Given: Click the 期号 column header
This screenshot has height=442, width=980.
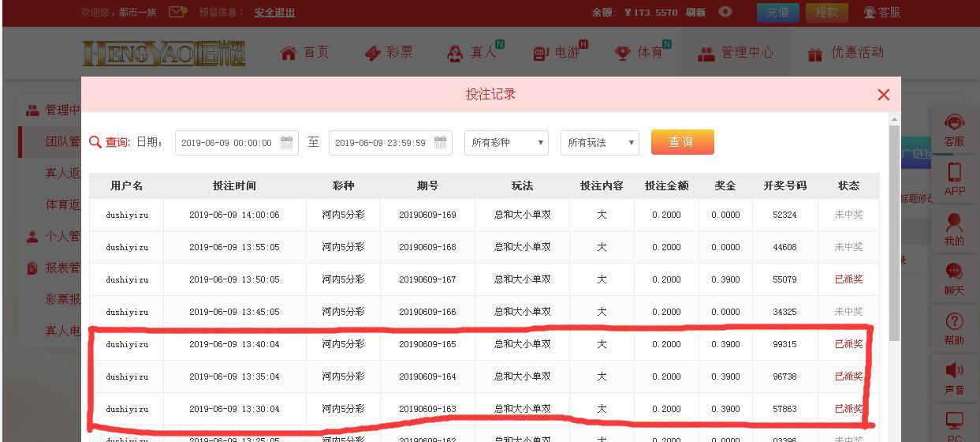Looking at the screenshot, I should pos(427,185).
